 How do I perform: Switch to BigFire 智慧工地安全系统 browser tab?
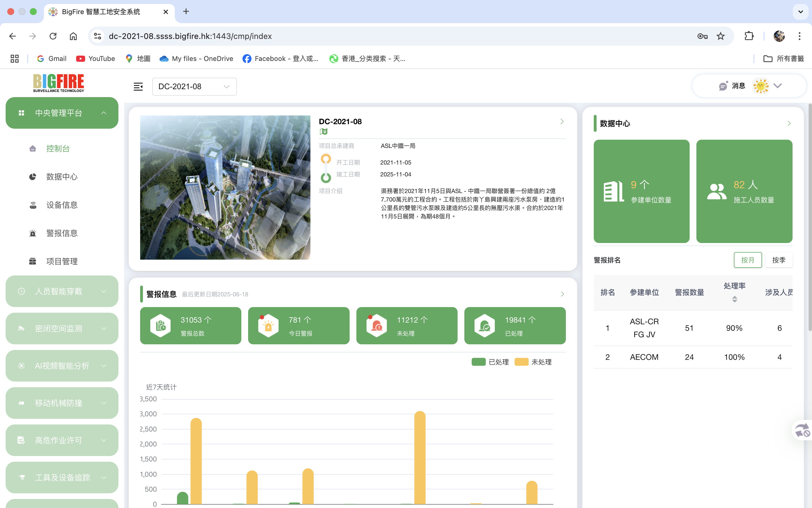tap(109, 12)
